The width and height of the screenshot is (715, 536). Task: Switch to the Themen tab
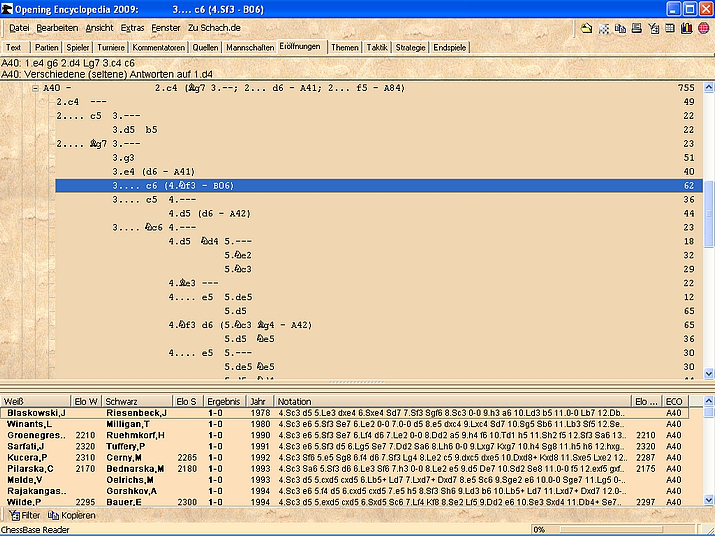coord(345,47)
